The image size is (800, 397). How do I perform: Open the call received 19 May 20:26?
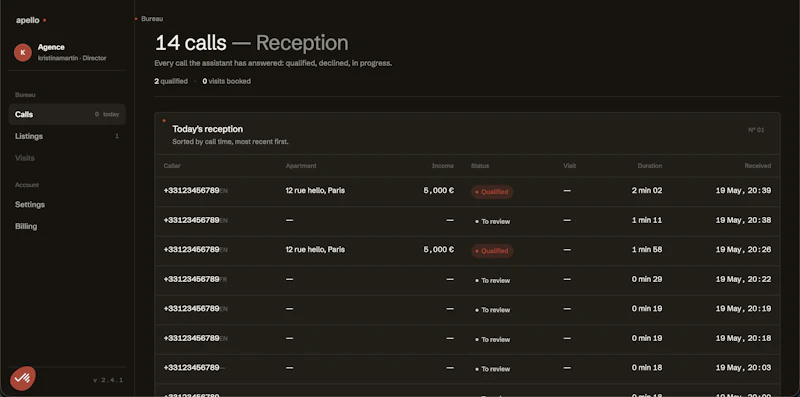(467, 250)
